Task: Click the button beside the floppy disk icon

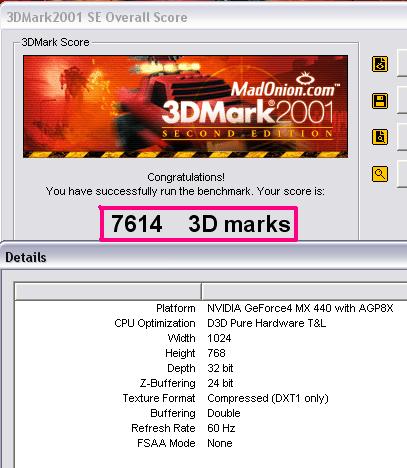Action: coord(402,101)
